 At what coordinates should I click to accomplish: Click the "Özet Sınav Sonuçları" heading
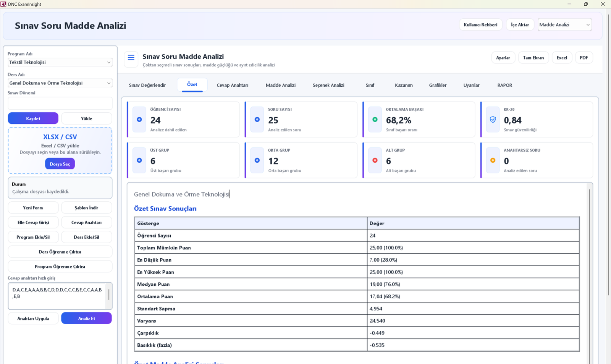coord(165,209)
